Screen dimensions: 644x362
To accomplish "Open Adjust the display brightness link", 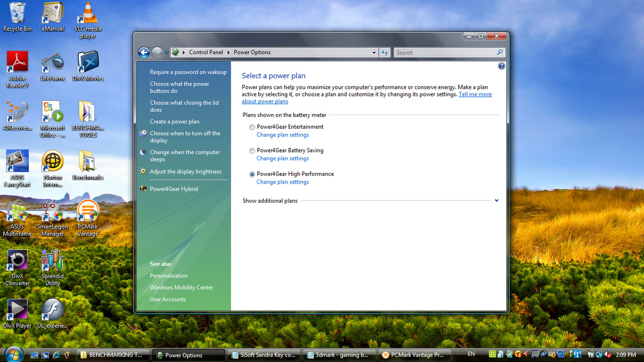I will pos(186,172).
